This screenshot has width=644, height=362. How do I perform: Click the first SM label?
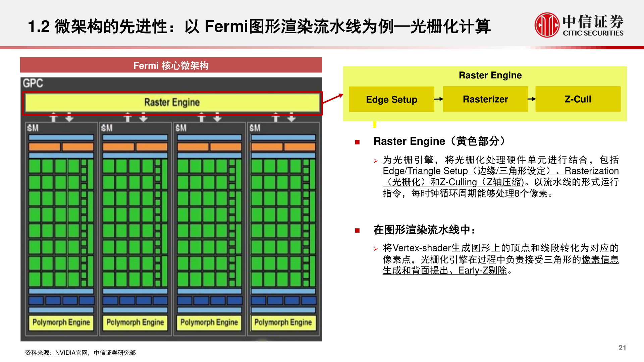pos(33,128)
